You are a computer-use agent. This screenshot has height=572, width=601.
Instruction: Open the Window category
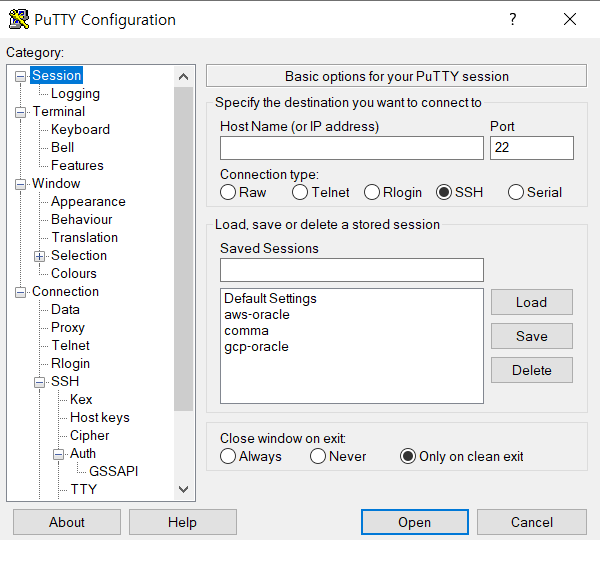(x=56, y=184)
